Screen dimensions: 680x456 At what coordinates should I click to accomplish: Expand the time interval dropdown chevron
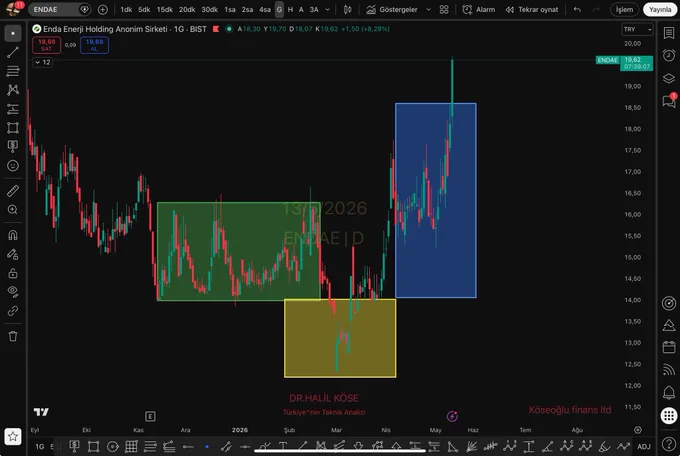[327, 10]
